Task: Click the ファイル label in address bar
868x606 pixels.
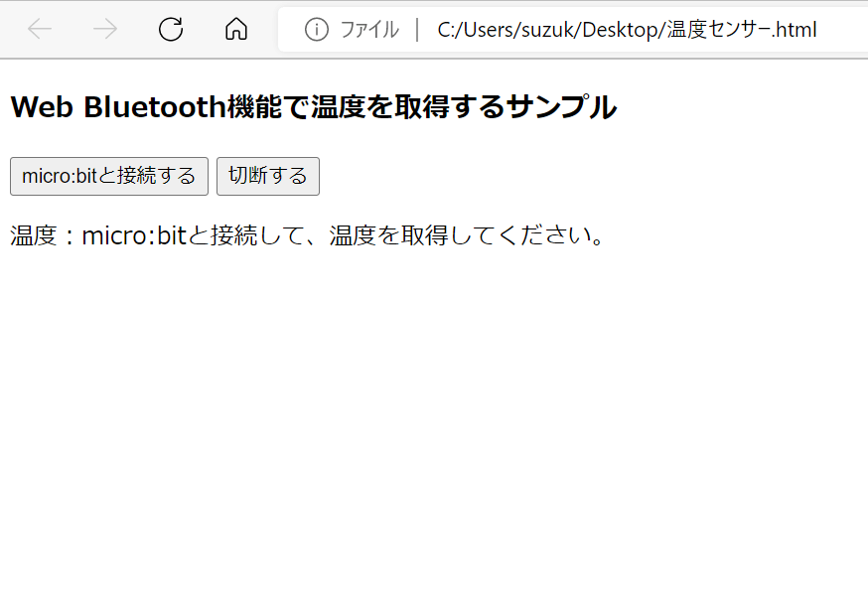Action: [369, 30]
